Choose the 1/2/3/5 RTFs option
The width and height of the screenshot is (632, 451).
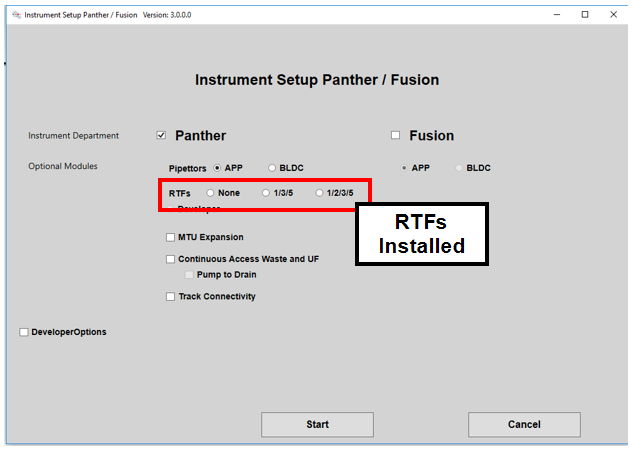[x=319, y=193]
